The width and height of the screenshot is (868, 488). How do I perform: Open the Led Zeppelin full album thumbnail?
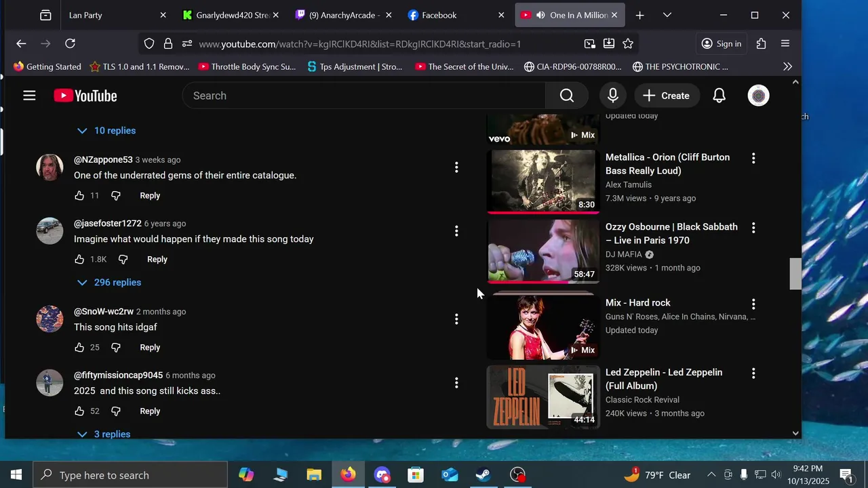click(543, 396)
